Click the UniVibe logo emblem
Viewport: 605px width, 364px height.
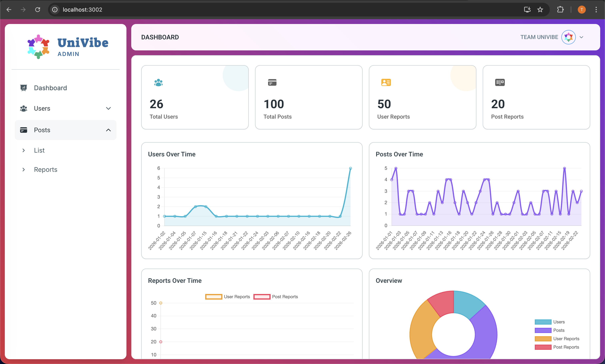tap(38, 47)
